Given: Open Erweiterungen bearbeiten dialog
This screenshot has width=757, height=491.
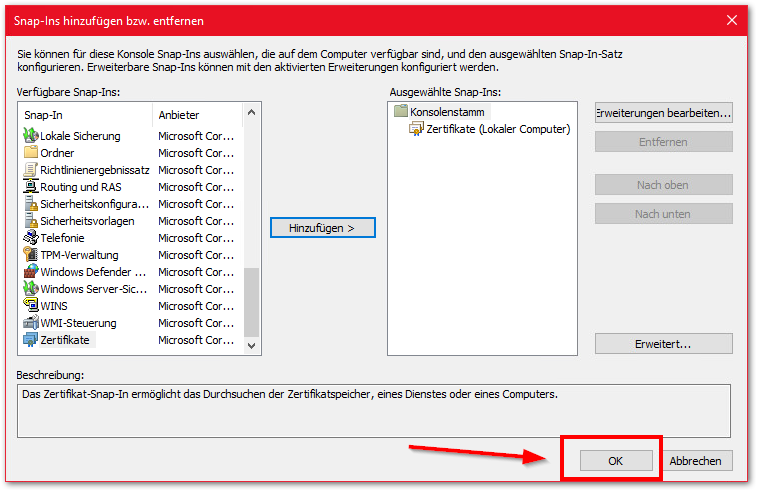Looking at the screenshot, I should (x=663, y=113).
